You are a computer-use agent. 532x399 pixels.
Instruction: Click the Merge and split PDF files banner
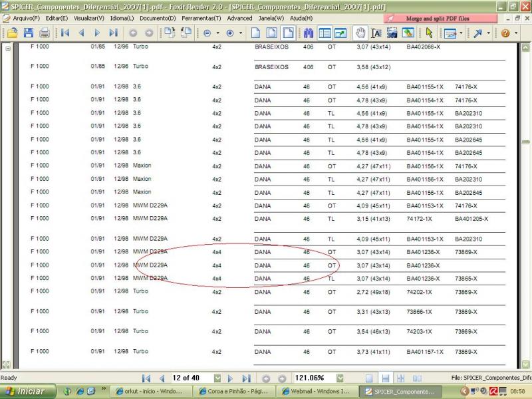440,19
